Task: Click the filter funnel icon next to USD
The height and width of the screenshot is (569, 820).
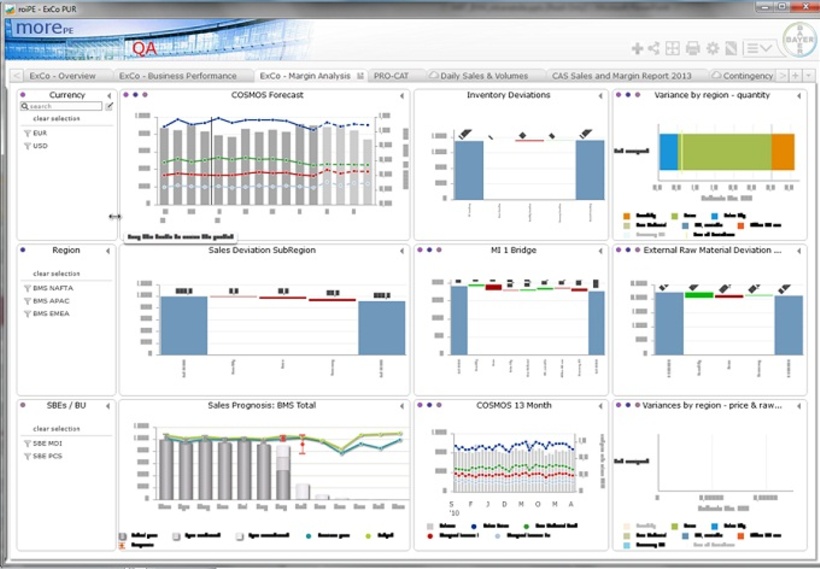Action: [x=27, y=146]
